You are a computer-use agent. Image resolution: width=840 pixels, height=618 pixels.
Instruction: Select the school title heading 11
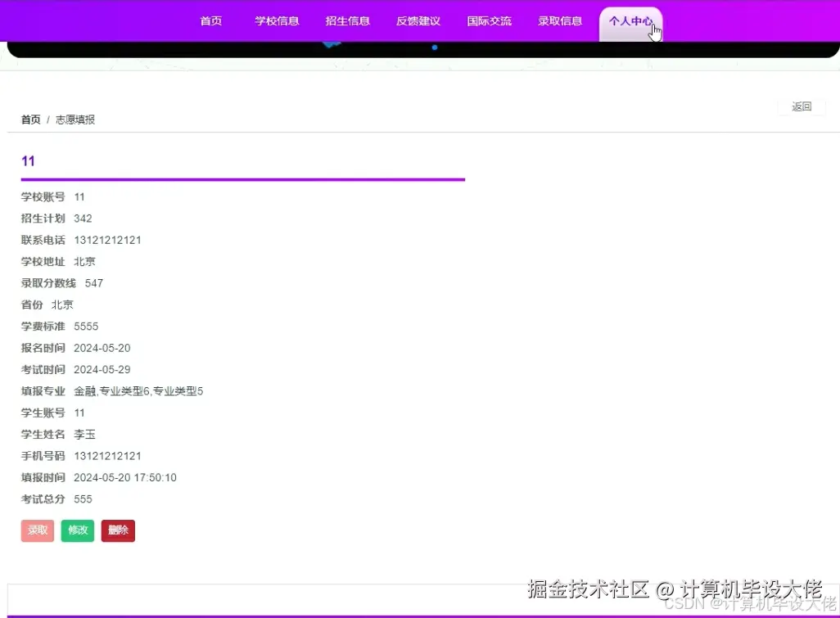point(28,161)
